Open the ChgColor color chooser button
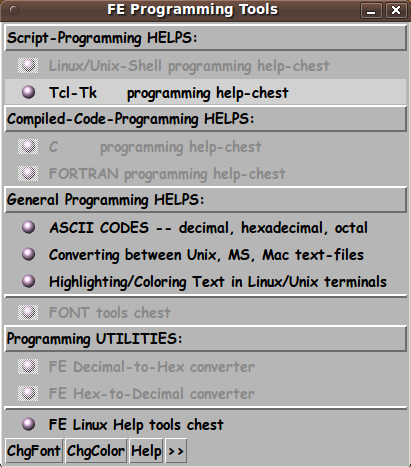The width and height of the screenshot is (411, 467). [x=96, y=451]
